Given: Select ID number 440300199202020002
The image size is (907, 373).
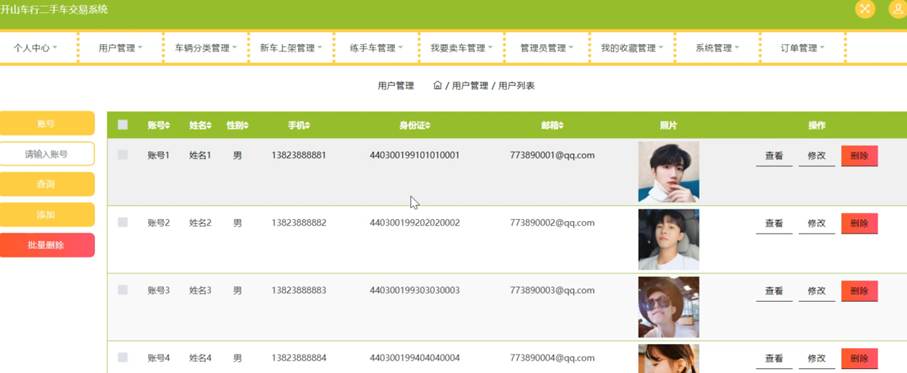Looking at the screenshot, I should [x=415, y=223].
